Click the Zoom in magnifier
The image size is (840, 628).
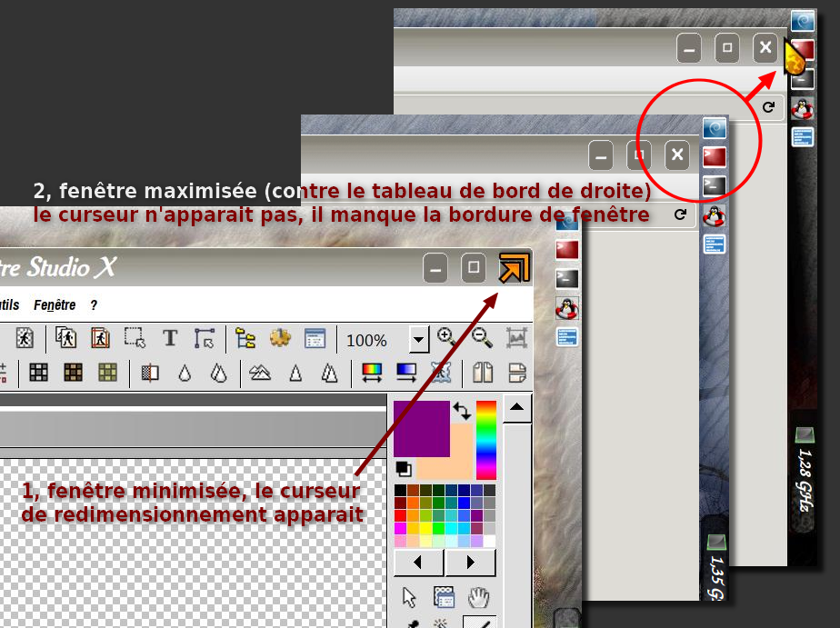(446, 337)
